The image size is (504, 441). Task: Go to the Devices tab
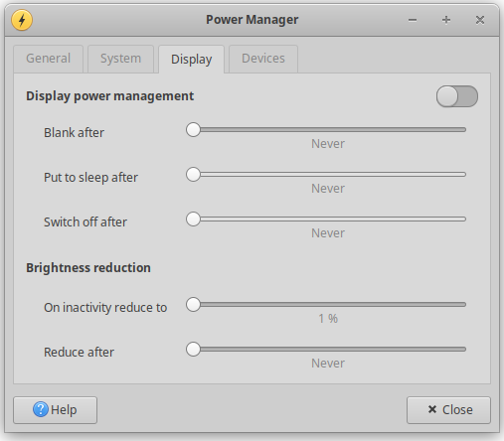[263, 59]
